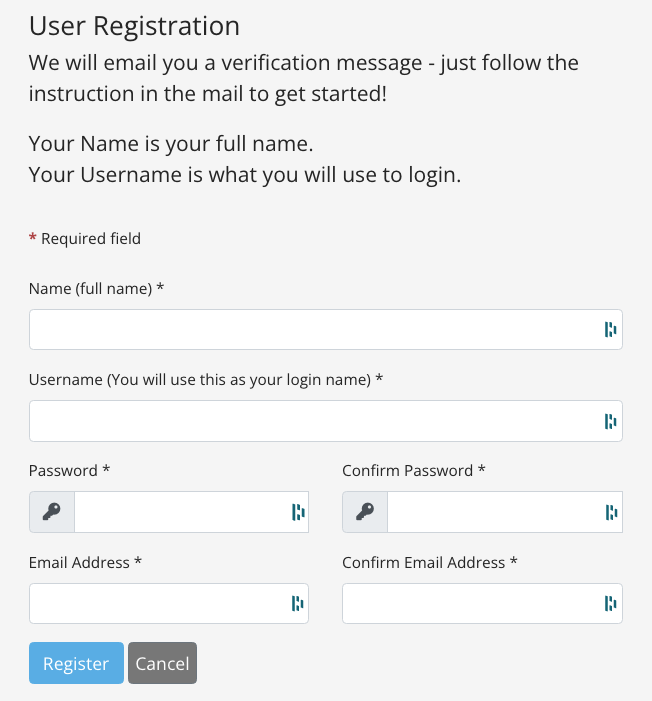Viewport: 652px width, 701px height.
Task: Click the autofill icon in Password field
Action: [297, 512]
